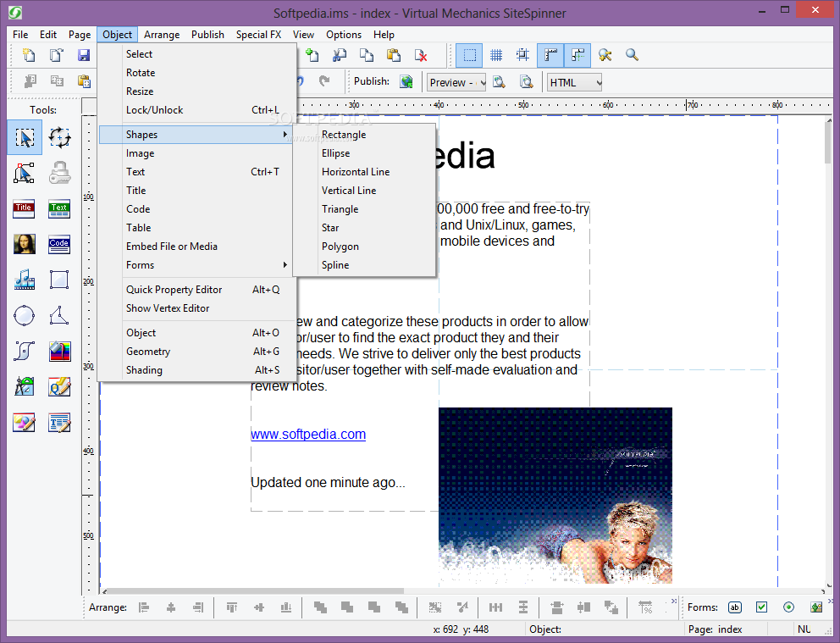Viewport: 840px width, 643px height.
Task: Click the second preview magnifier icon
Action: tap(527, 82)
